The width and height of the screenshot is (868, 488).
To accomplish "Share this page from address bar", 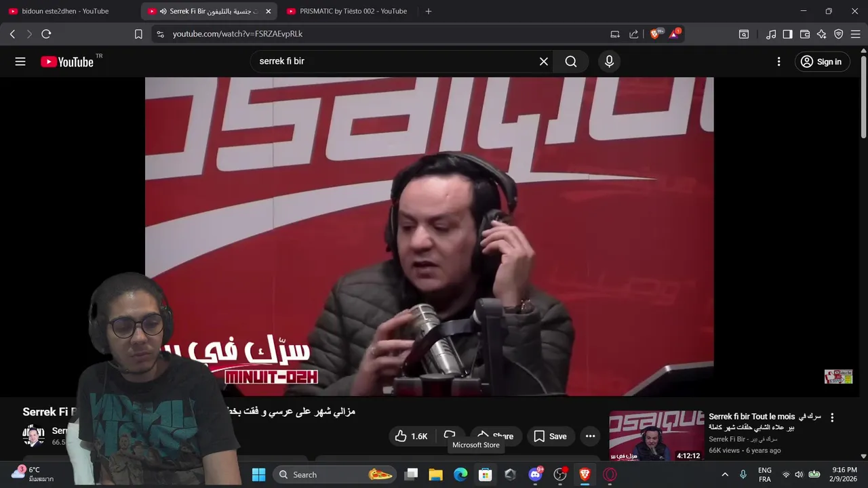I will [x=634, y=34].
